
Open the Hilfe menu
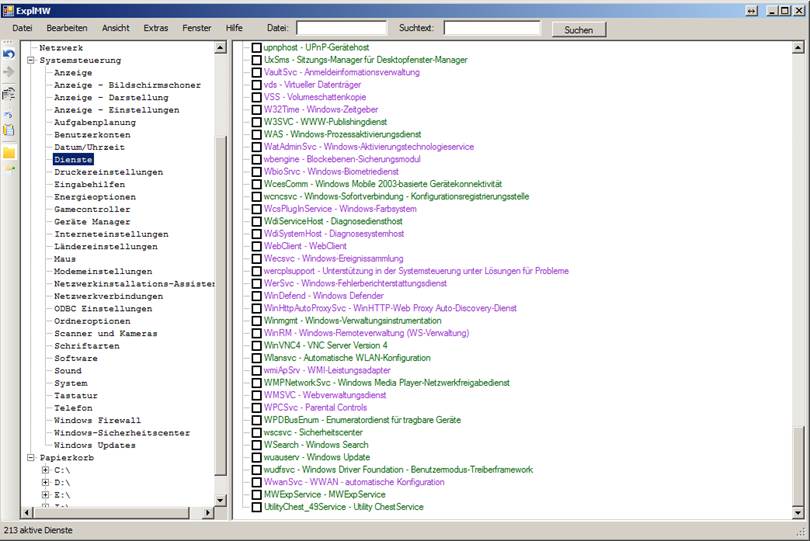tap(234, 28)
